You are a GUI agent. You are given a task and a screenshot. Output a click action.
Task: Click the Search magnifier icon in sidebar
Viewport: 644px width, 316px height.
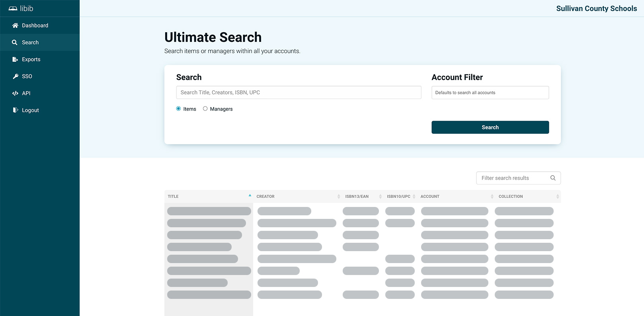(x=15, y=43)
